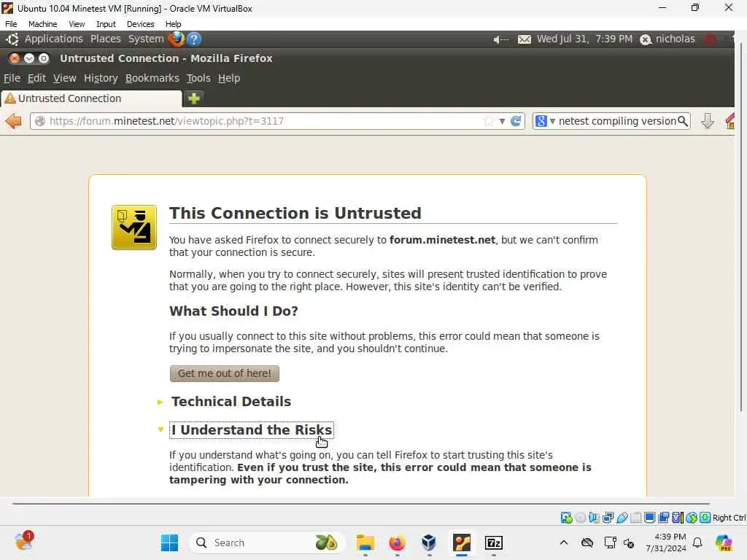This screenshot has height=560, width=747.
Task: Show hidden tray icons chevron
Action: tap(564, 542)
